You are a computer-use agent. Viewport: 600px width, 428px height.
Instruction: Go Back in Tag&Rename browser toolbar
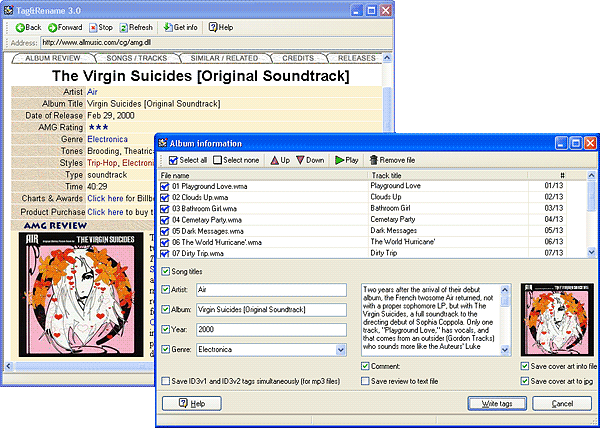28,28
